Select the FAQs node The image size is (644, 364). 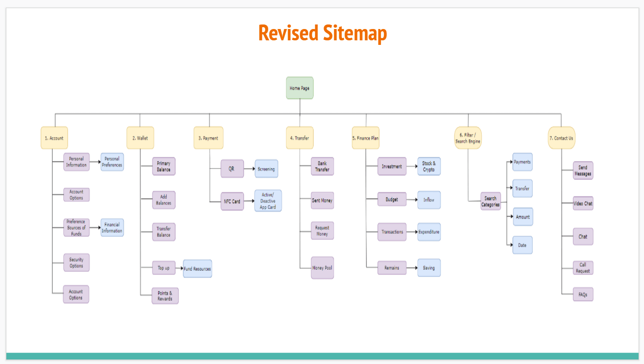click(x=582, y=294)
